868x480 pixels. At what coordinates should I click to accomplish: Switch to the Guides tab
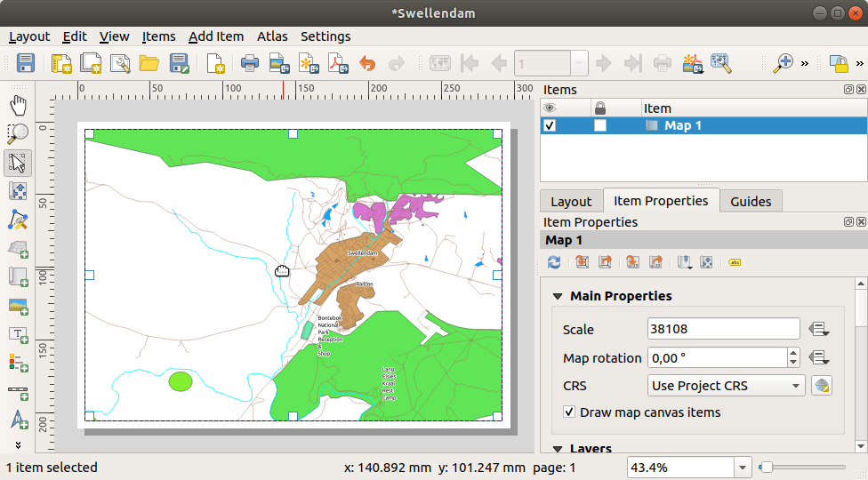tap(751, 201)
